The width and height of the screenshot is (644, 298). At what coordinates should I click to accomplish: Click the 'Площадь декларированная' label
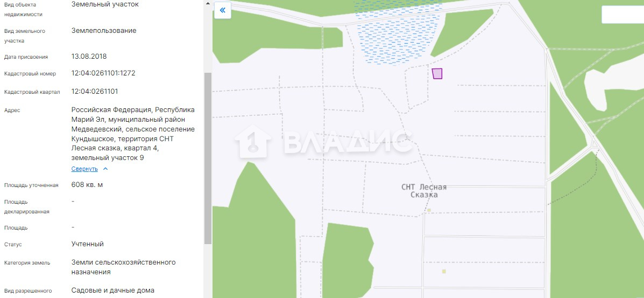click(27, 207)
